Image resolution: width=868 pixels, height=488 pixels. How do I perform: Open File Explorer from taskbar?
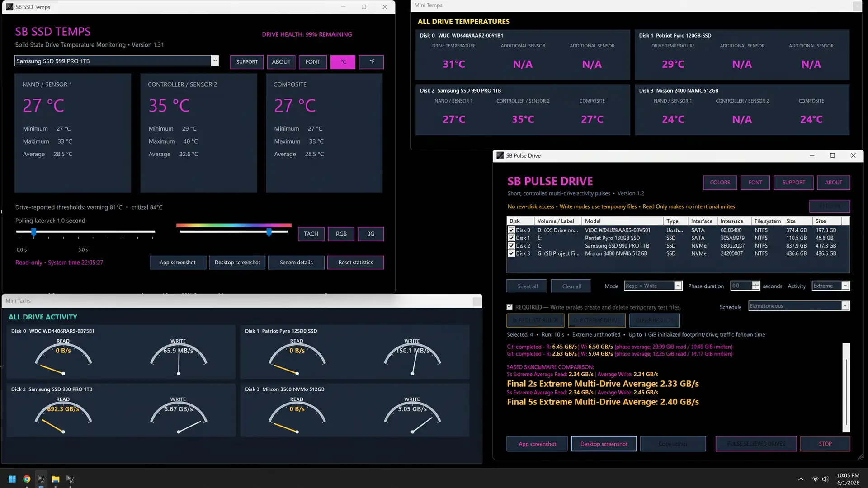[x=56, y=479]
